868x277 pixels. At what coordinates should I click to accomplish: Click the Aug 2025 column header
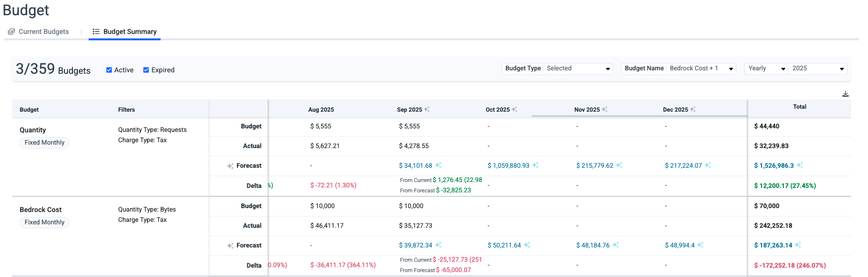pos(321,110)
